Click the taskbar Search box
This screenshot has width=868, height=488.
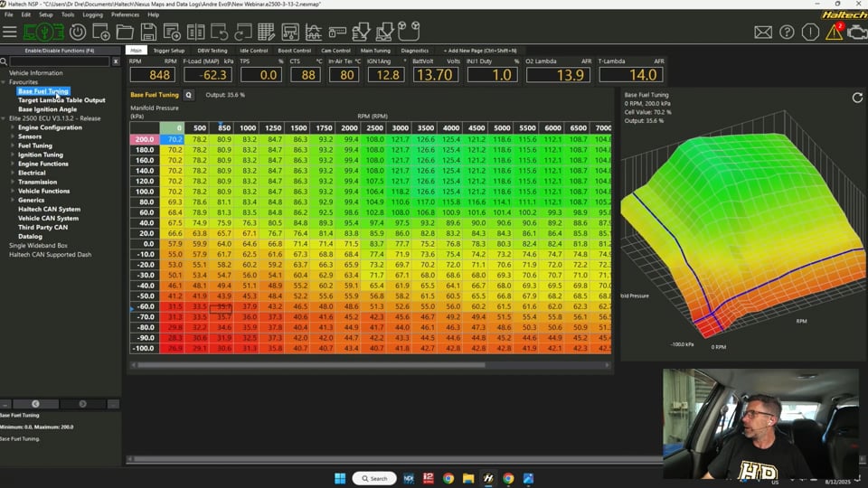pos(374,478)
